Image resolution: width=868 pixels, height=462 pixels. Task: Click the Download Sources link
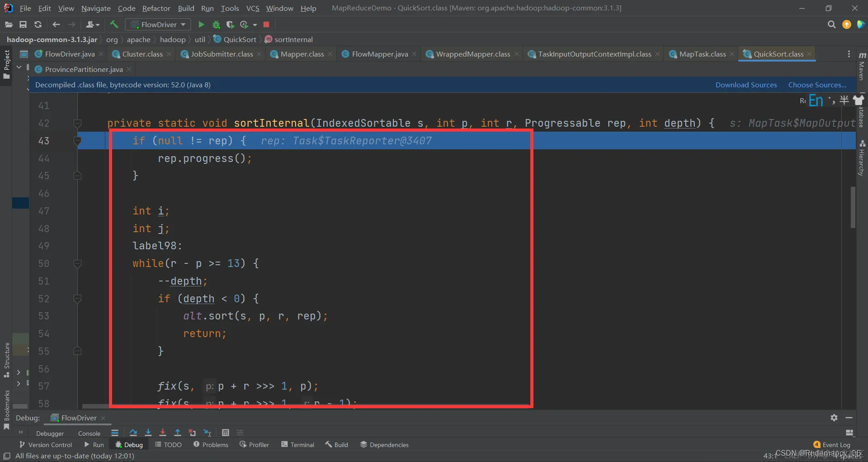(x=746, y=85)
